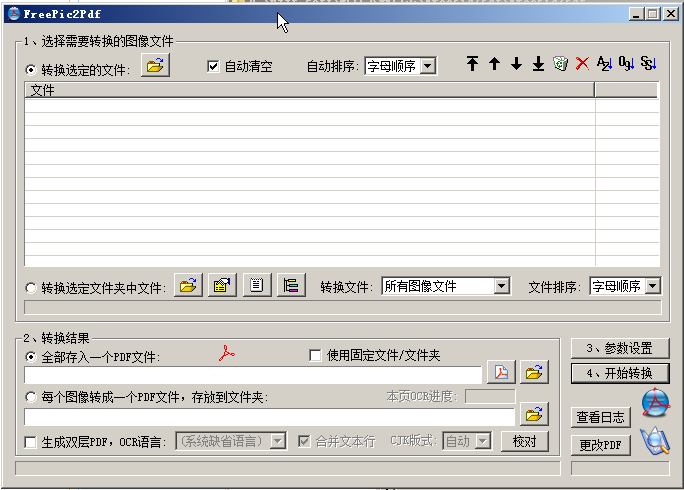This screenshot has width=684, height=490.
Task: Click the colored tree structure icon
Action: pos(291,285)
